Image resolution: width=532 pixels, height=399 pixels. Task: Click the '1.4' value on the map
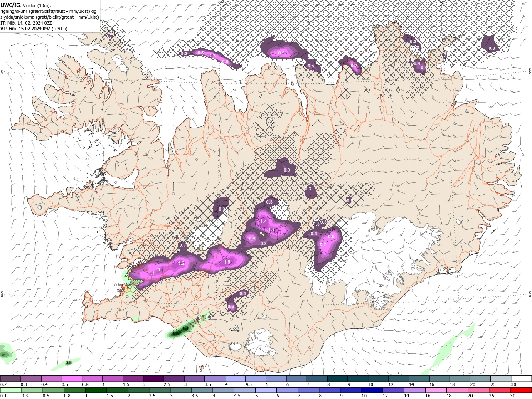[x=264, y=222]
